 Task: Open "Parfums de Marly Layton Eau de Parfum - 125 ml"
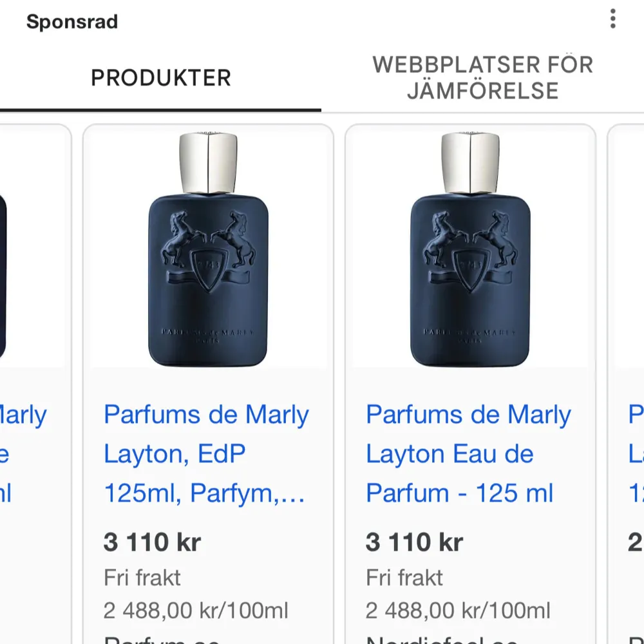click(x=468, y=453)
